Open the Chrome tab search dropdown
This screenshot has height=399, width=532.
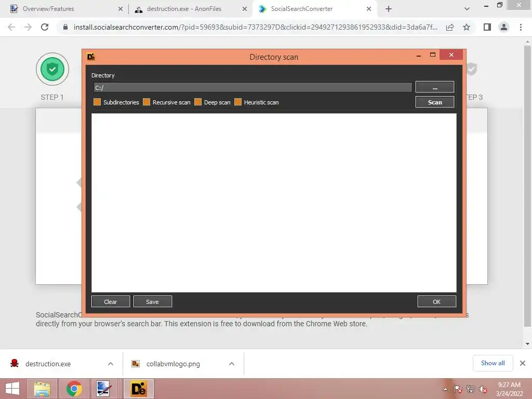pos(467,9)
